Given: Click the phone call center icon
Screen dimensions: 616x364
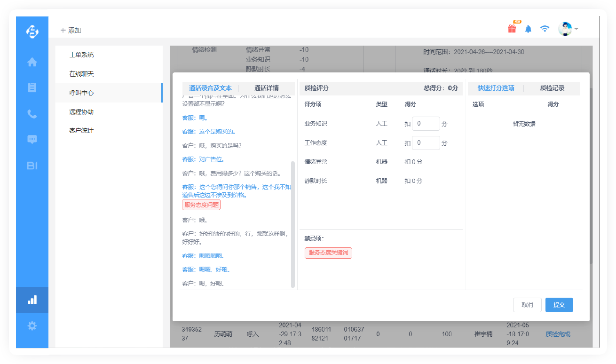Looking at the screenshot, I should tap(32, 114).
